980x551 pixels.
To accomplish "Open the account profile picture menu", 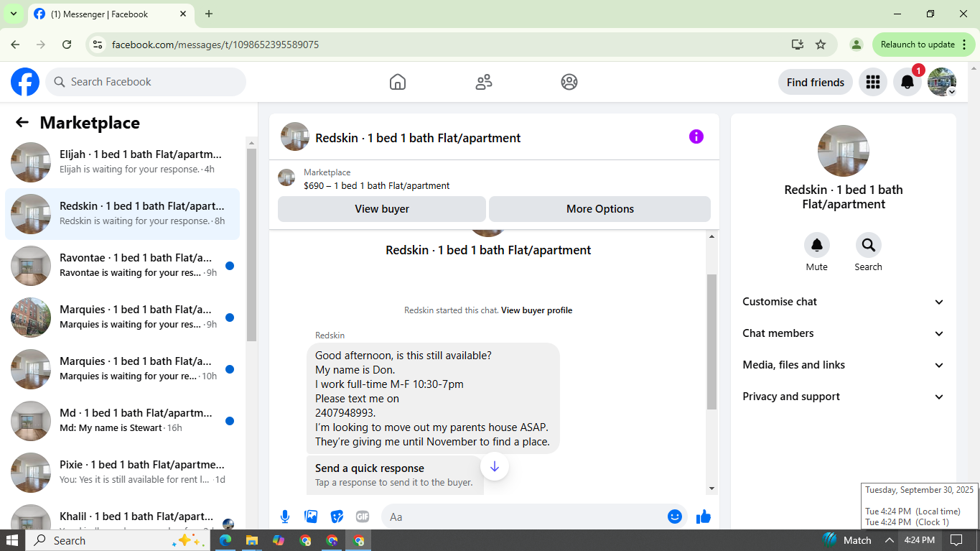I will click(x=942, y=82).
